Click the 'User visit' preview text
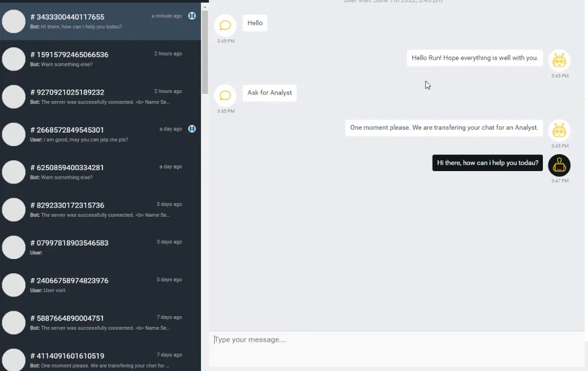 54,291
